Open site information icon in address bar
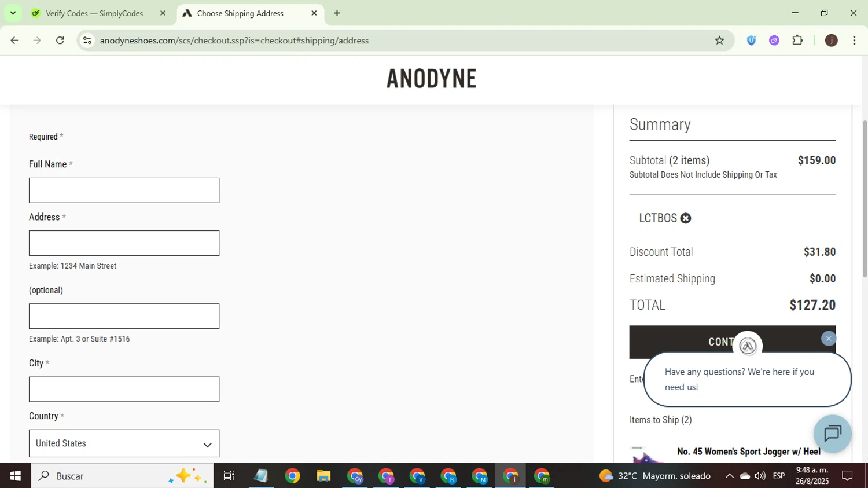Image resolution: width=868 pixels, height=488 pixels. coord(87,41)
